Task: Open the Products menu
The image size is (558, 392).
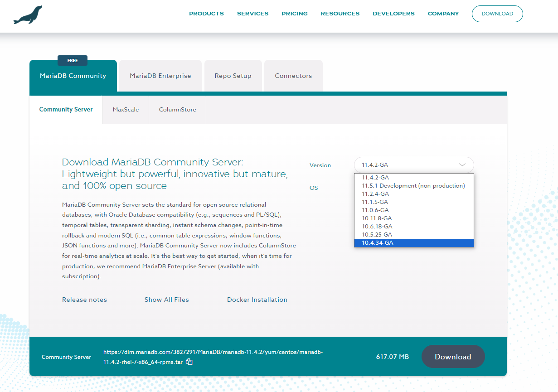Action: 206,14
